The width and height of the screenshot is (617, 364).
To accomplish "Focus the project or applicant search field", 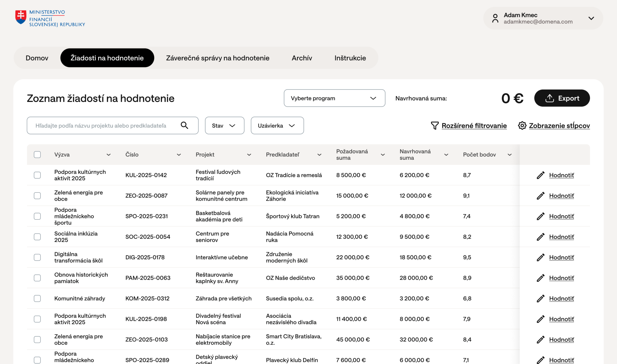I will [113, 126].
